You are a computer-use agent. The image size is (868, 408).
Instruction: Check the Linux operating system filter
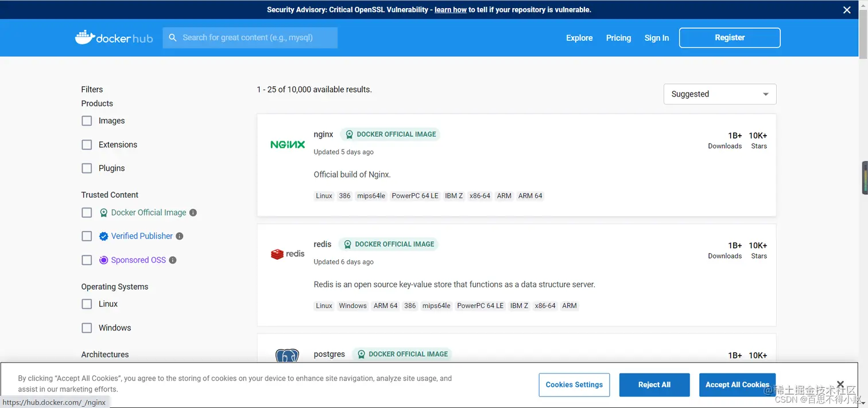[x=87, y=304]
